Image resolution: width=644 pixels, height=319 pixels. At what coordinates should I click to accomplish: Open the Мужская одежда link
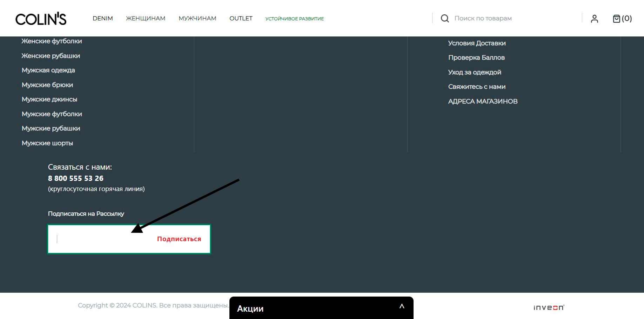click(x=48, y=70)
